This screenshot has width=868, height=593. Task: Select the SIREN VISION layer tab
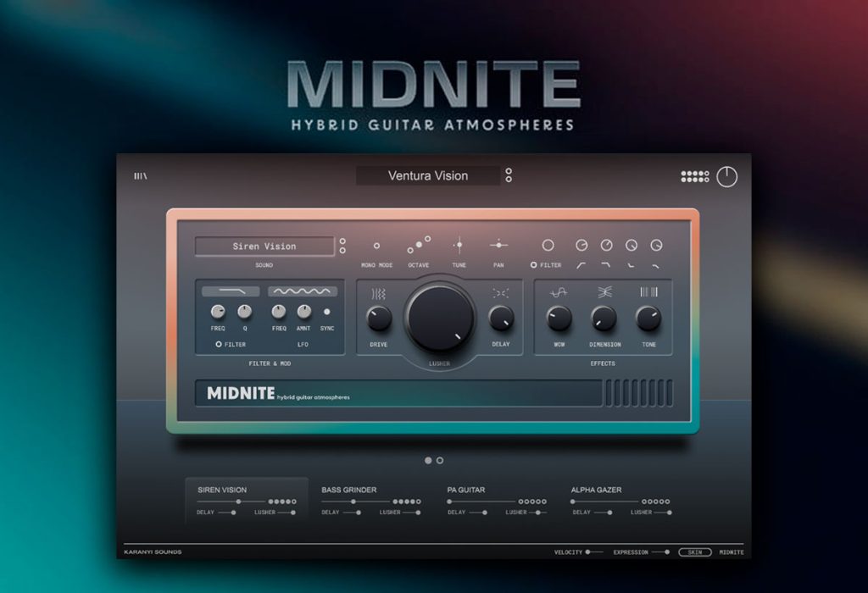pyautogui.click(x=247, y=501)
